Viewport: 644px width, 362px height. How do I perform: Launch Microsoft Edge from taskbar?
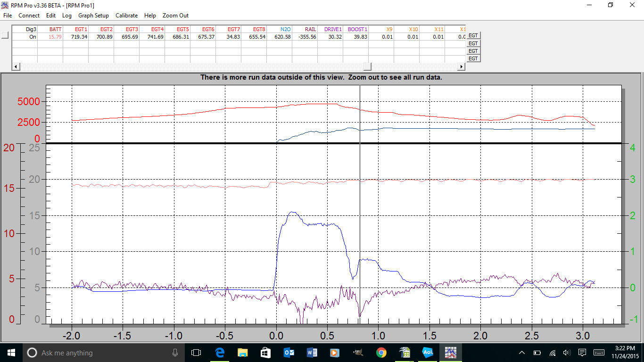coord(219,352)
